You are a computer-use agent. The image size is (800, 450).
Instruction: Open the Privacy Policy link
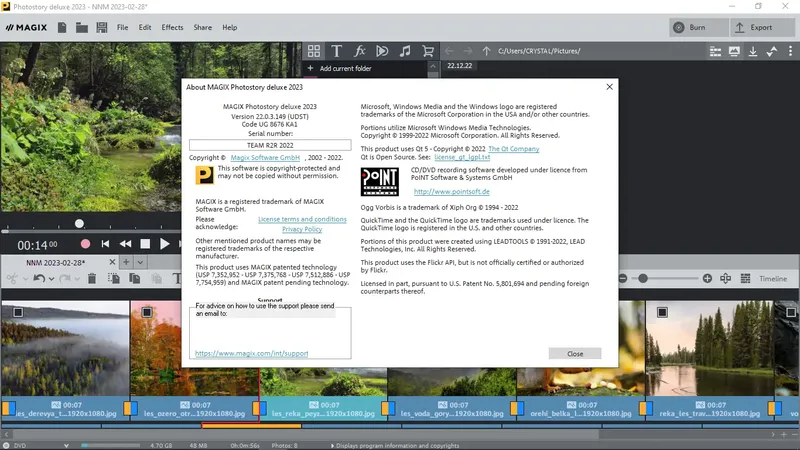coord(302,230)
